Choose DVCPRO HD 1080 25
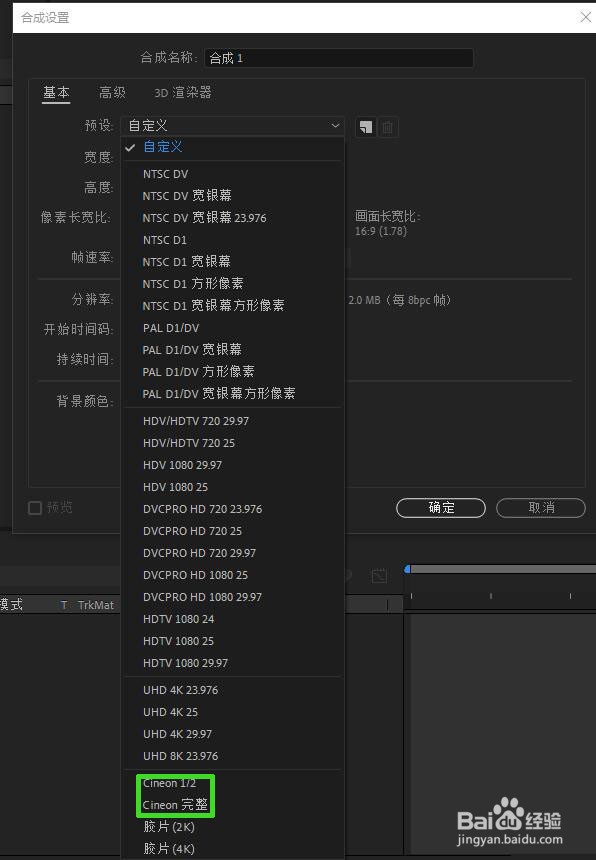Viewport: 596px width, 860px height. pos(233,575)
